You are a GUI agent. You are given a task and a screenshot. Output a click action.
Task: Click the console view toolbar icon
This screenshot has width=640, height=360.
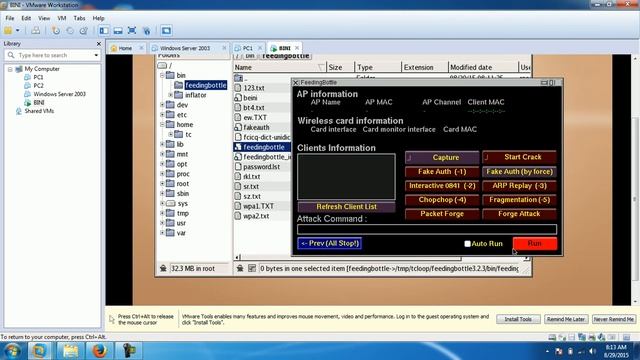coord(166,31)
